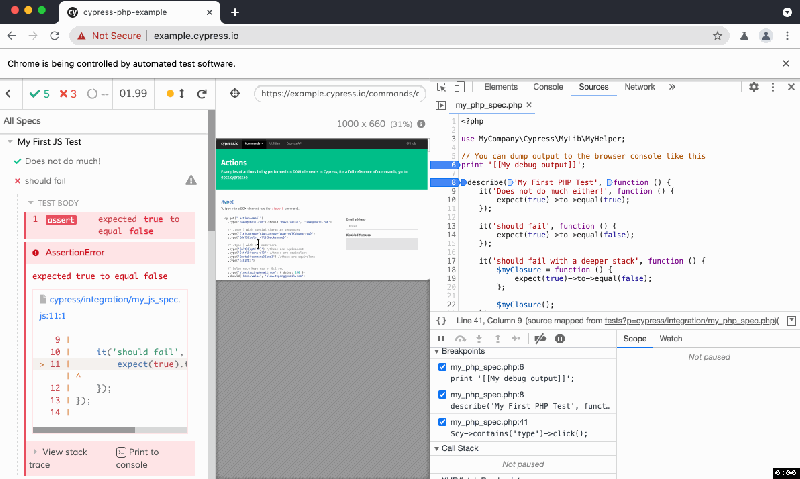Screen dimensions: 800x479
Task: Open the coverage dropdown icon in status bar
Action: click(791, 320)
